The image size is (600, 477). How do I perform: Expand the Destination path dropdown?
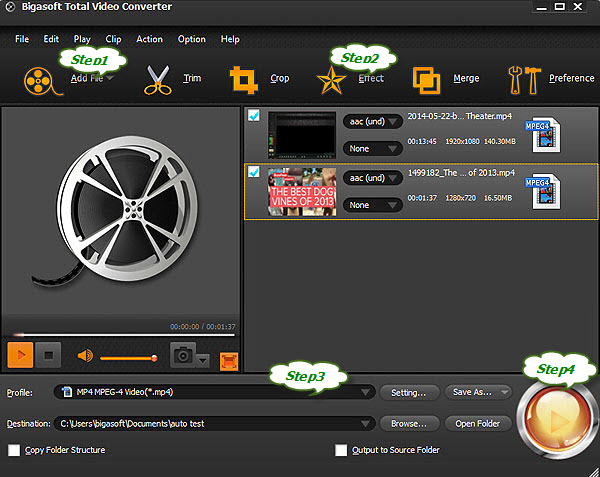[365, 424]
